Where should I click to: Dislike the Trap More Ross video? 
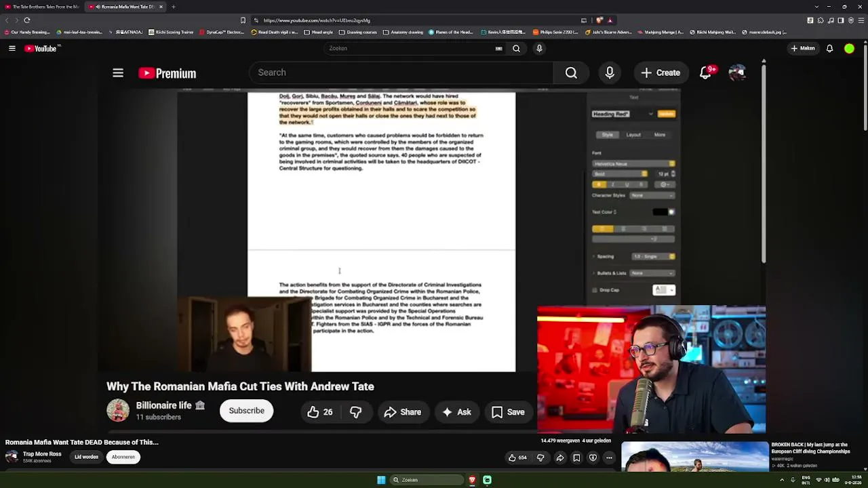pos(540,458)
